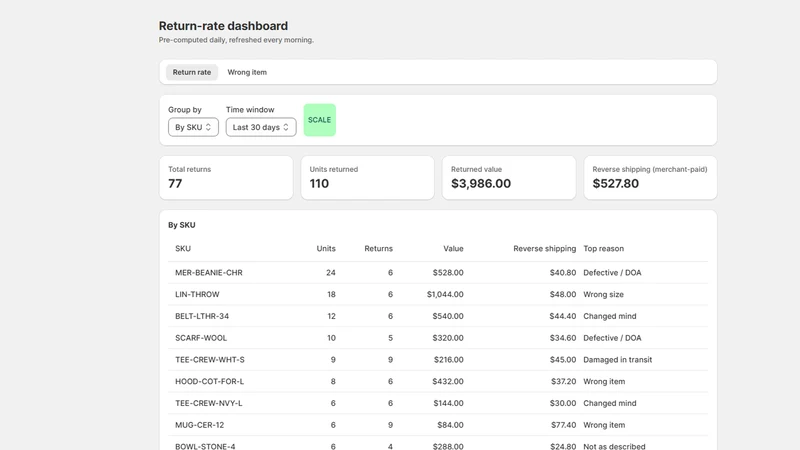
Task: Select the MUG-CER-12 SKU cell
Action: 199,425
